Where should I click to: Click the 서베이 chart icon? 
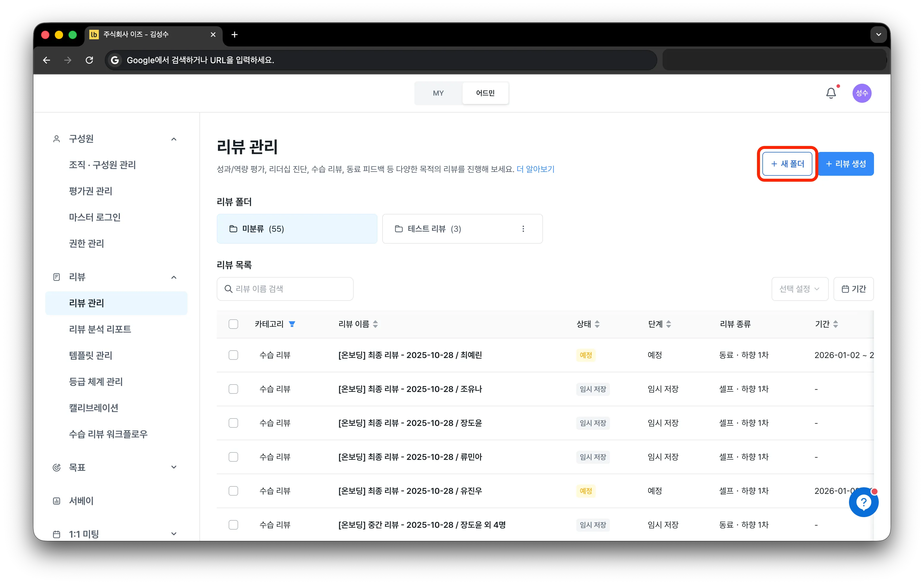tap(56, 501)
